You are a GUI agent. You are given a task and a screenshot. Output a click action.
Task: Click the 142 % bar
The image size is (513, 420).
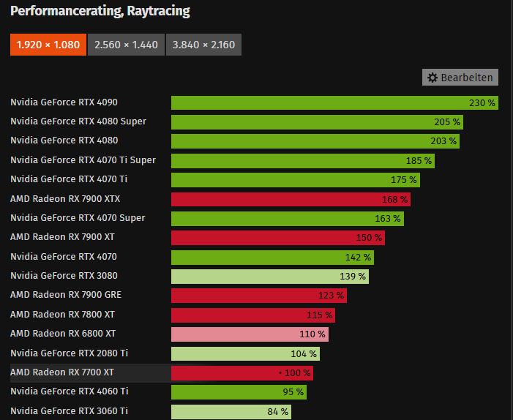coord(272,258)
